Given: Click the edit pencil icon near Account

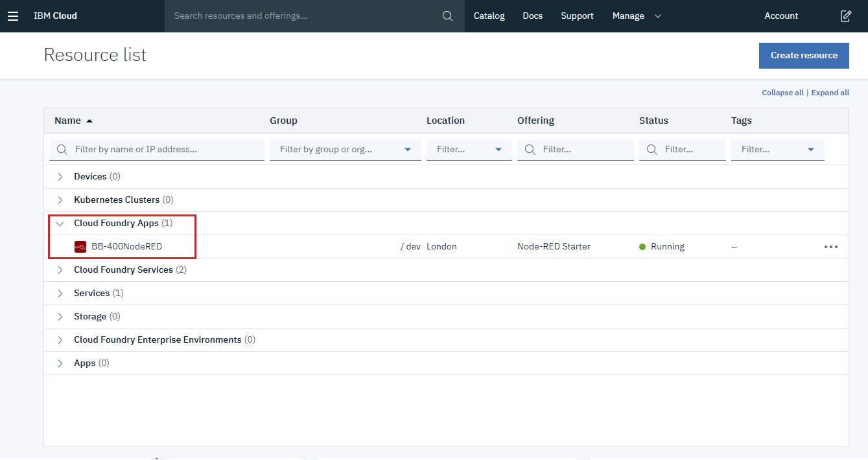Looking at the screenshot, I should [x=846, y=16].
